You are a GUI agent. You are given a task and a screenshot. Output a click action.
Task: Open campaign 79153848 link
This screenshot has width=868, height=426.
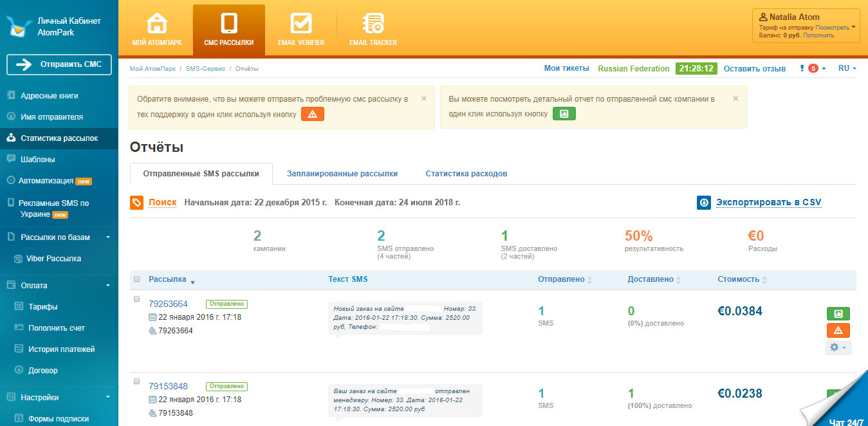(x=168, y=386)
